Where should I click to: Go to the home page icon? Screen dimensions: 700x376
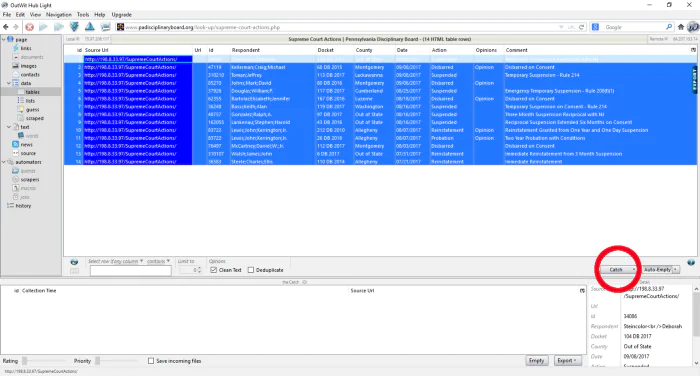681,27
